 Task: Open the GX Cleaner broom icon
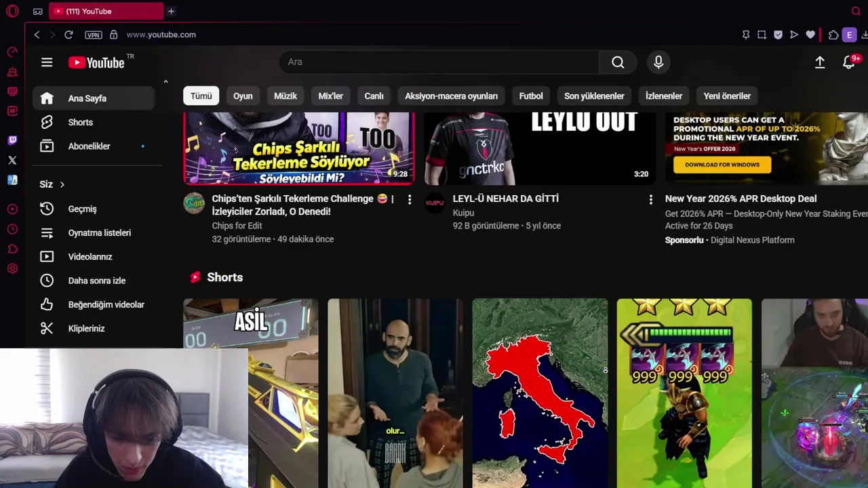(12, 72)
